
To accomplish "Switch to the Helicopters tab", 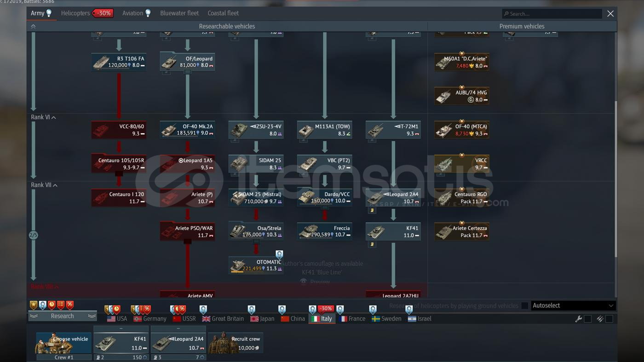I will coord(75,13).
